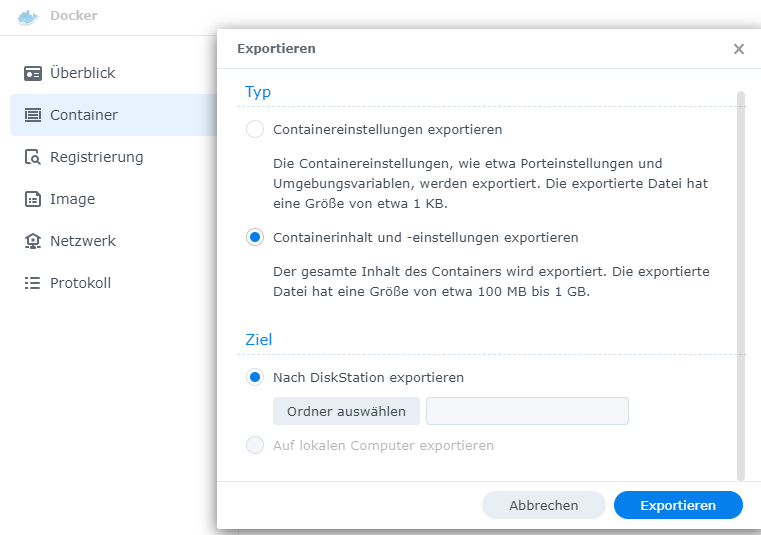Confirm with the blue Exportieren button
Screen dimensions: 761x535
tap(678, 505)
